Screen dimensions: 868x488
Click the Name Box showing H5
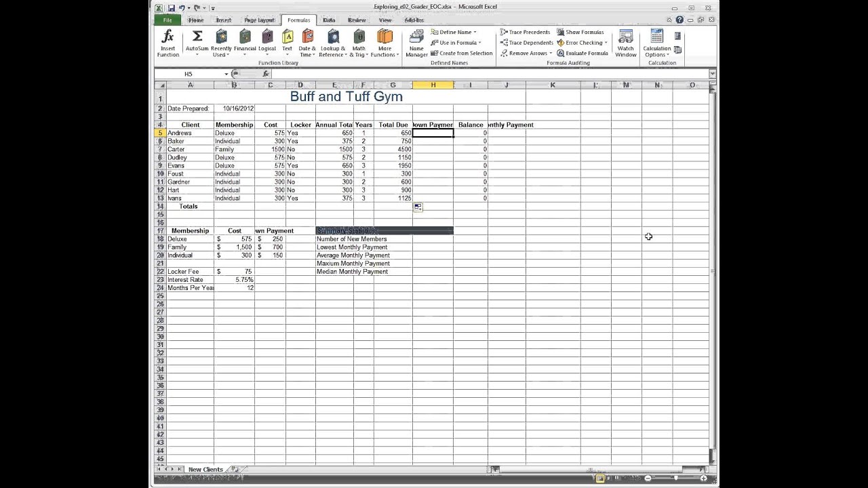pyautogui.click(x=189, y=74)
